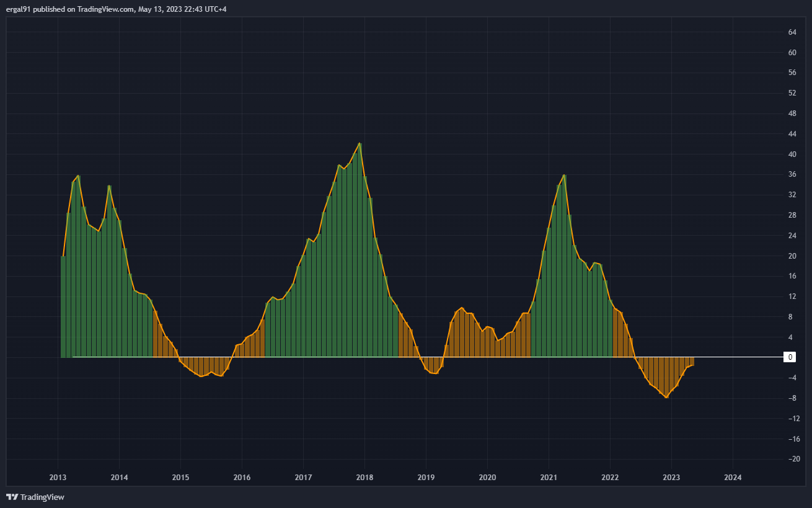Click the 36 value on the price scale
The height and width of the screenshot is (508, 812).
792,174
